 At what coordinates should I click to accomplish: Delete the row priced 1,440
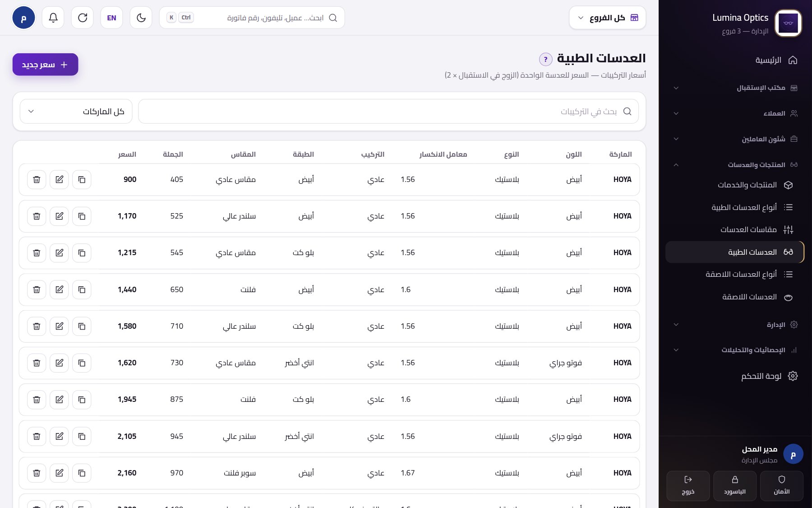(x=37, y=289)
